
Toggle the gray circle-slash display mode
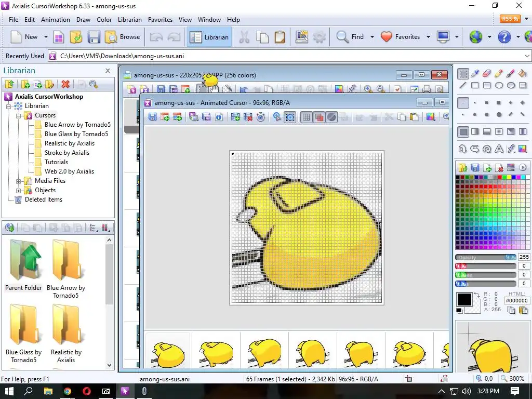(331, 117)
